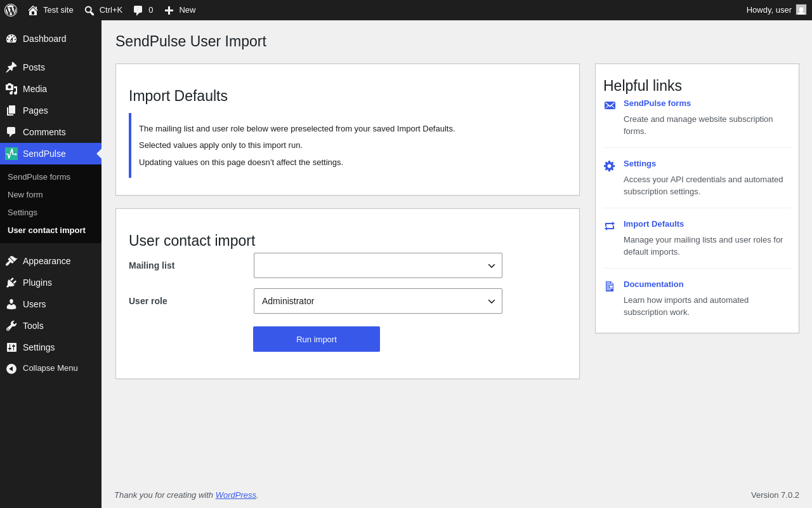Open the Howdy, user account menu
The width and height of the screenshot is (812, 508).
769,10
